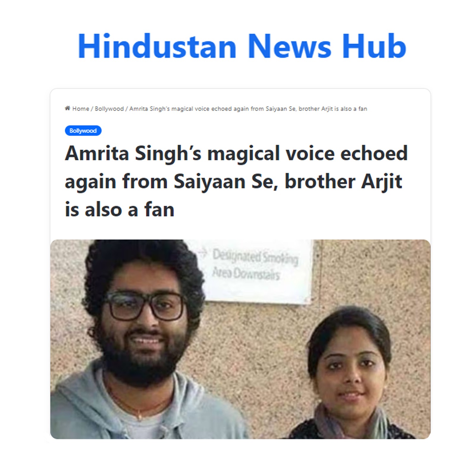Click the arrow icon on the smoking sign

click(x=203, y=253)
